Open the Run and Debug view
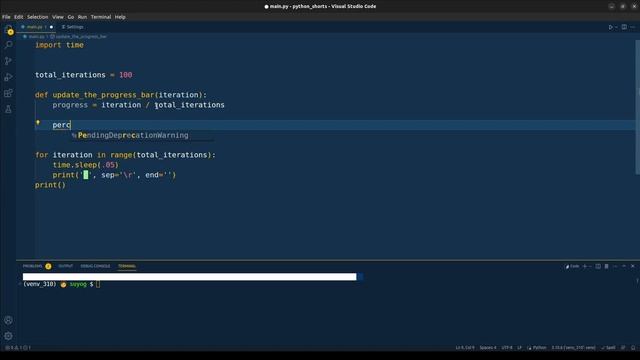640x360 pixels. [x=8, y=77]
